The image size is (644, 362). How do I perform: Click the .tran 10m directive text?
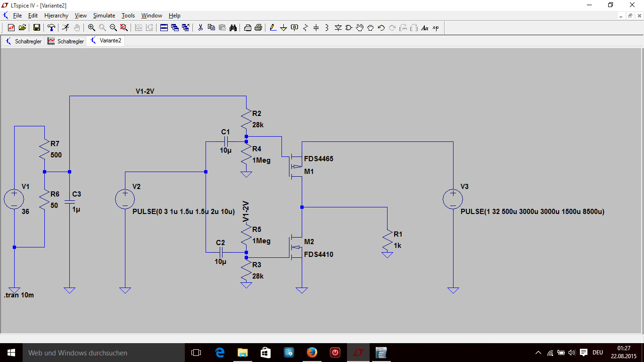coord(19,296)
